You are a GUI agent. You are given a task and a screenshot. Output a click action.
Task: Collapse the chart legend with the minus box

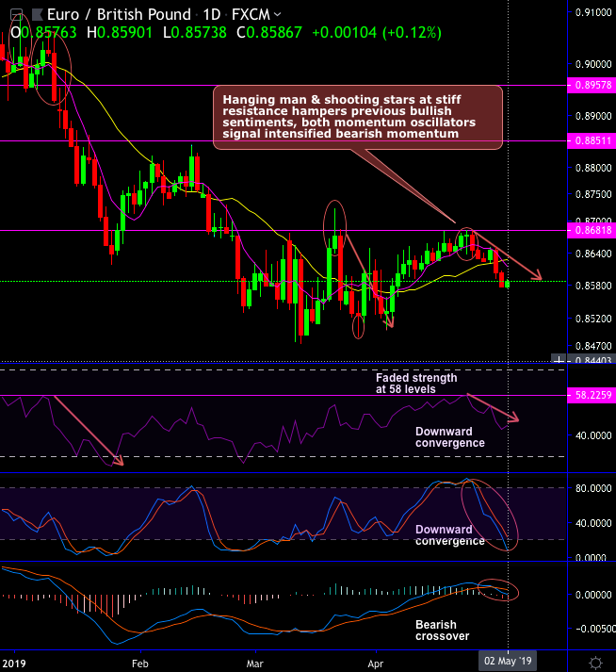tap(16, 15)
